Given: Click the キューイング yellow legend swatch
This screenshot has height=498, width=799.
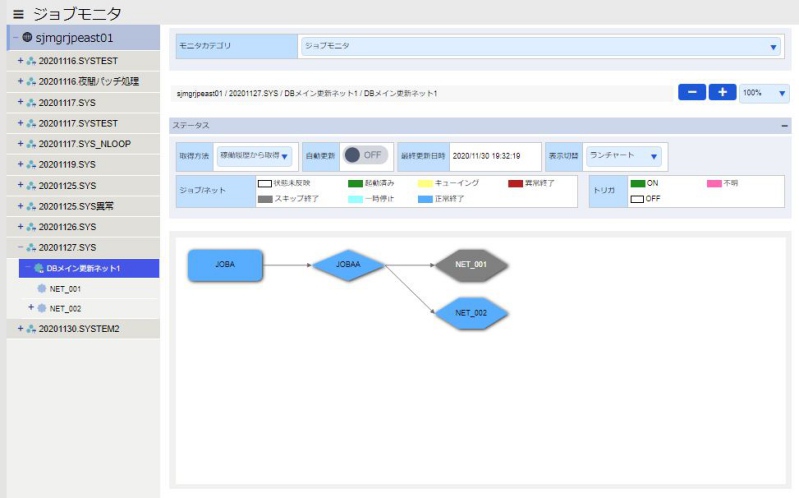Looking at the screenshot, I should click(425, 184).
